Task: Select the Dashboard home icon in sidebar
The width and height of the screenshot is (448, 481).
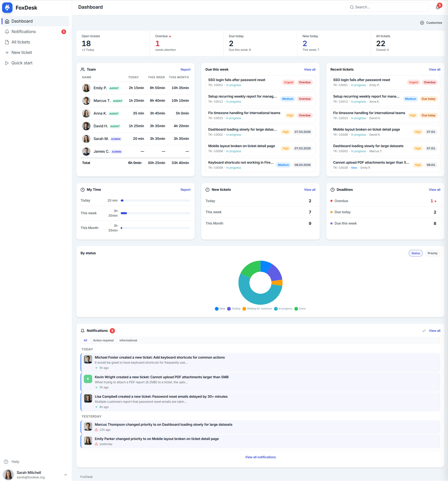Action: pos(7,21)
